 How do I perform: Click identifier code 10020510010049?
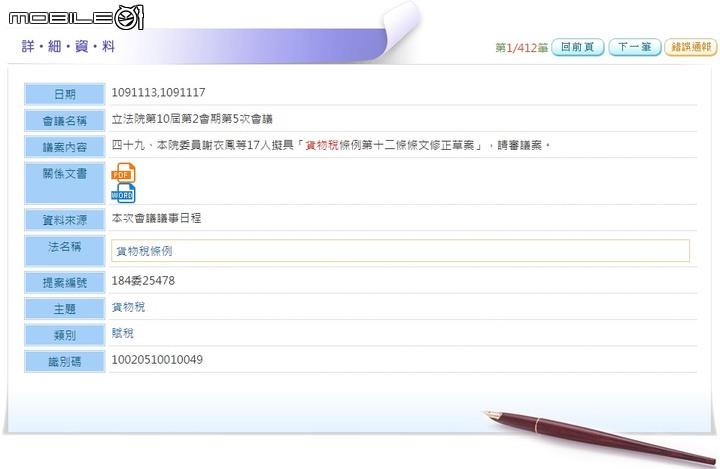[157, 360]
